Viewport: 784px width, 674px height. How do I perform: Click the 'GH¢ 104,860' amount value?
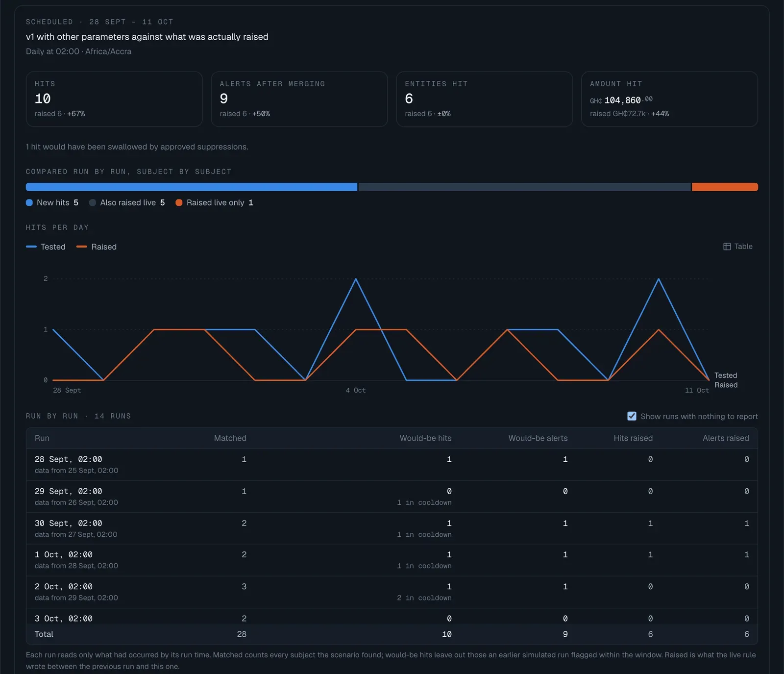pyautogui.click(x=621, y=100)
